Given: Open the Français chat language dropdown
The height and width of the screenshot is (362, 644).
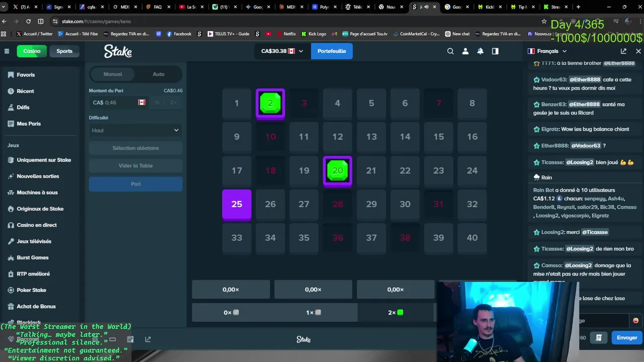Looking at the screenshot, I should 547,51.
